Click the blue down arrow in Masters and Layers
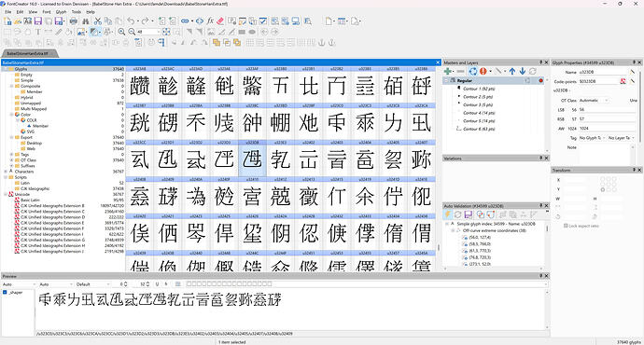Image resolution: width=644 pixels, height=345 pixels. point(523,72)
